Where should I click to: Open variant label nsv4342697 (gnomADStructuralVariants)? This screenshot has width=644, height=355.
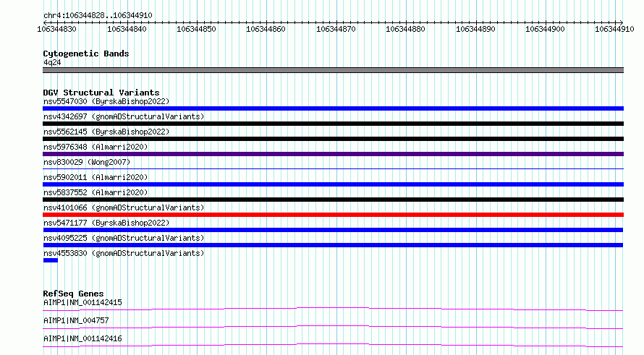coord(124,116)
